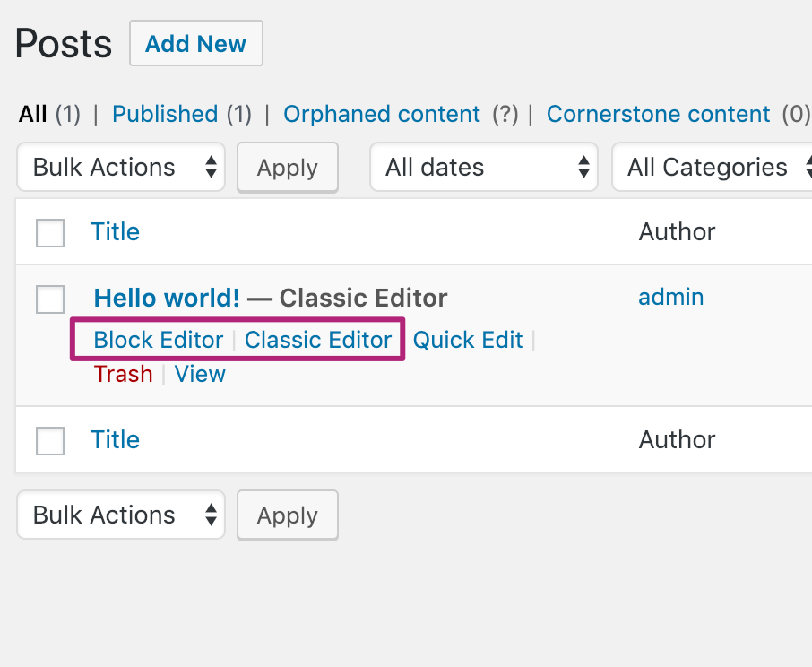Move Hello world! to Trash
The width and height of the screenshot is (812, 667).
[124, 374]
